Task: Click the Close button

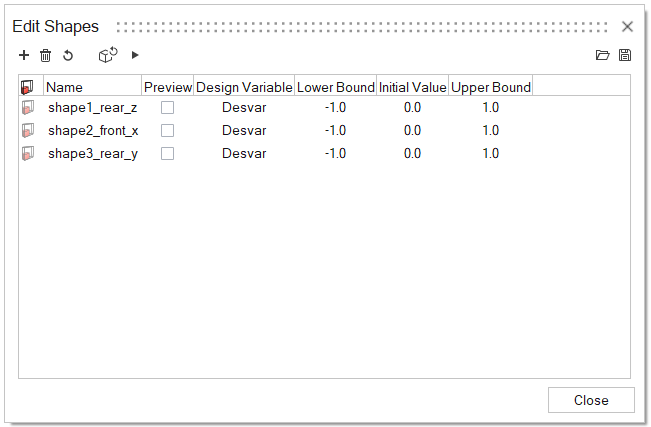Action: (591, 400)
